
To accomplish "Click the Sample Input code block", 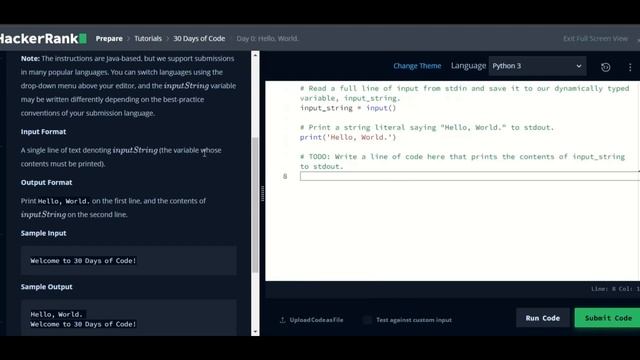I will pyautogui.click(x=129, y=260).
